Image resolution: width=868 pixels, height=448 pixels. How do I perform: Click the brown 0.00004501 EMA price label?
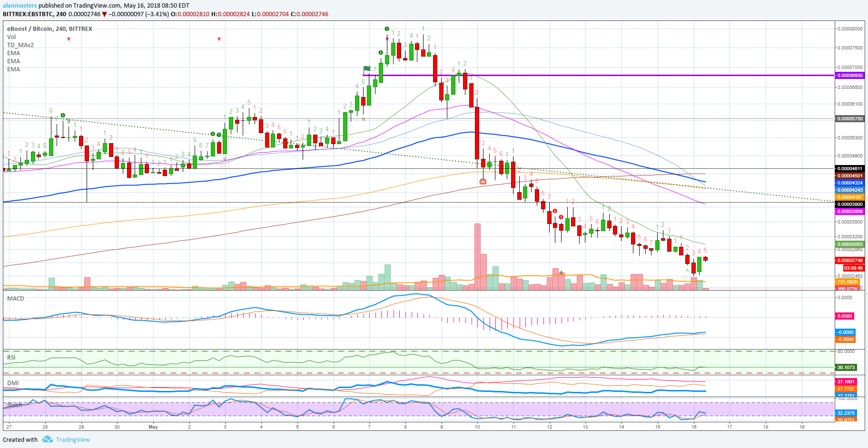tap(850, 176)
